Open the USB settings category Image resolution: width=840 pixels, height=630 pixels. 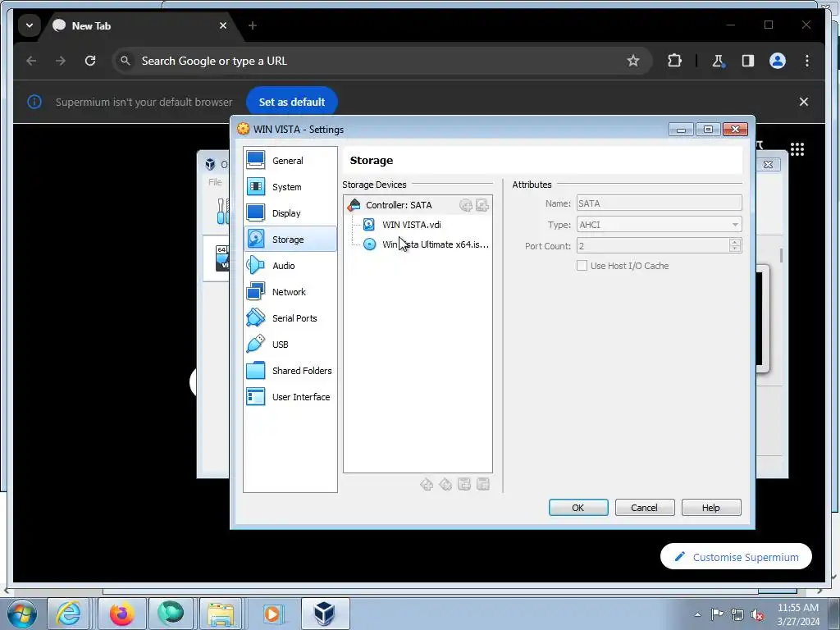[290, 344]
